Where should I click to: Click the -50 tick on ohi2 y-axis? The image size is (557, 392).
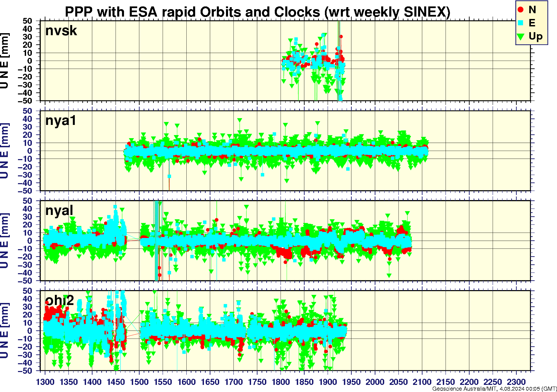click(25, 371)
